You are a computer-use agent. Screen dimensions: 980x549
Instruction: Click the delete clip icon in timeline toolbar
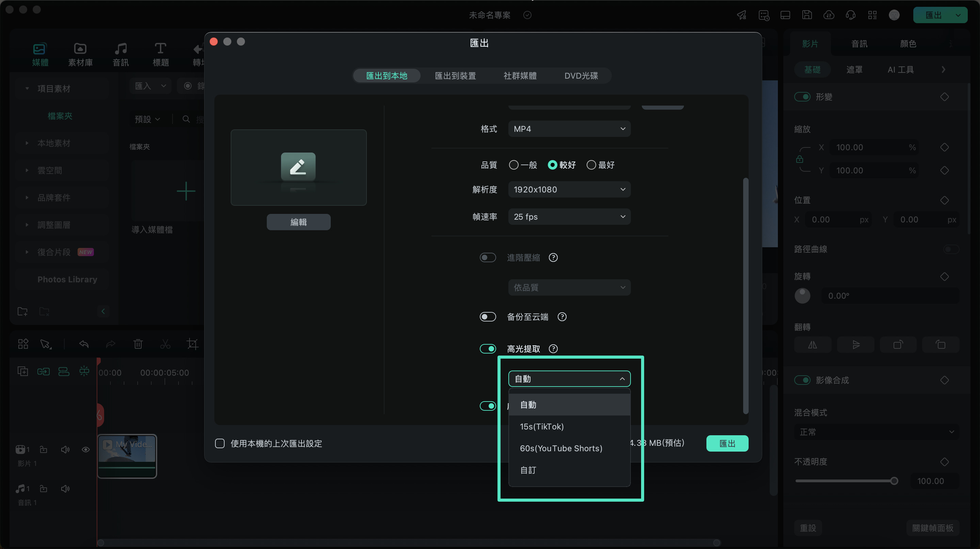(x=138, y=345)
